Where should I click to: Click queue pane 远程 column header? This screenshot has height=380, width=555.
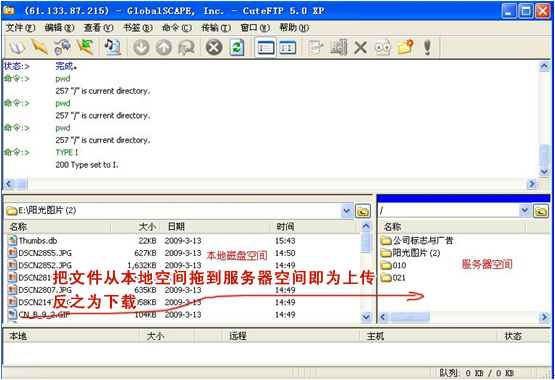(x=291, y=336)
